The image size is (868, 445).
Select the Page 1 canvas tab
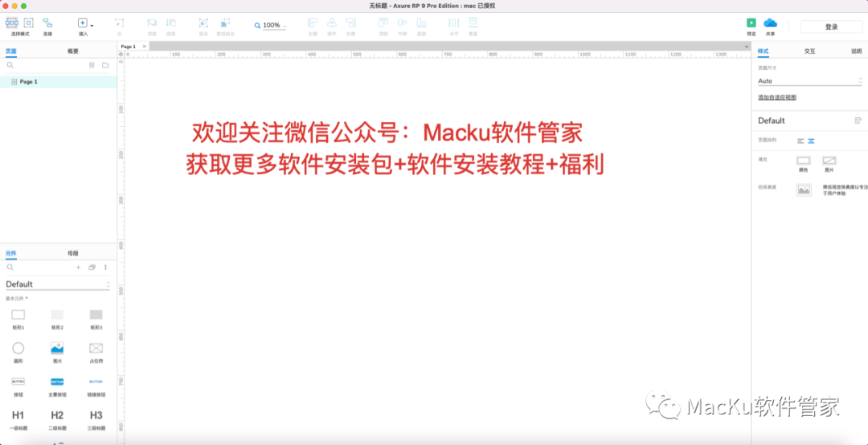pos(133,47)
